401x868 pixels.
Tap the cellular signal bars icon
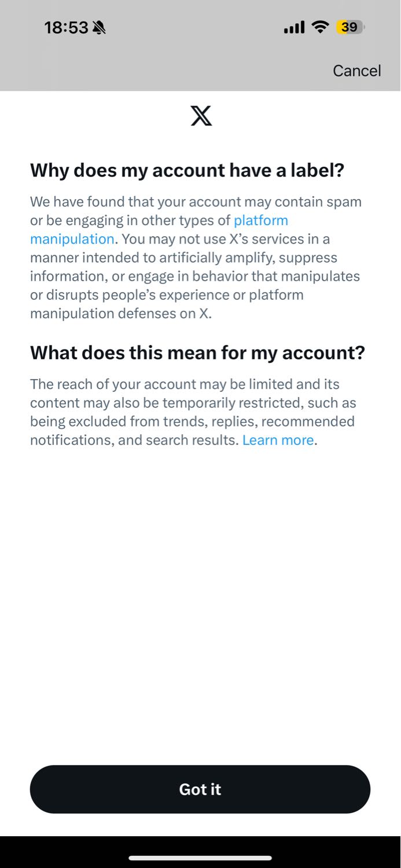[294, 27]
